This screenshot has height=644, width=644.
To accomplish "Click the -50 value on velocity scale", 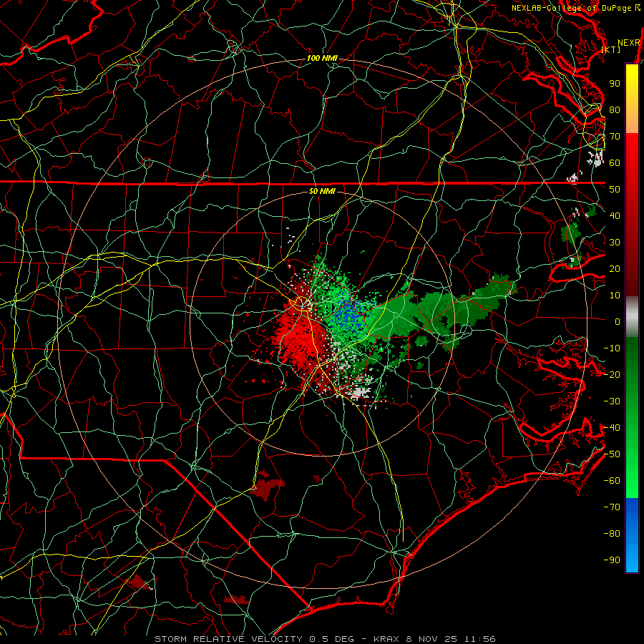I will point(612,454).
